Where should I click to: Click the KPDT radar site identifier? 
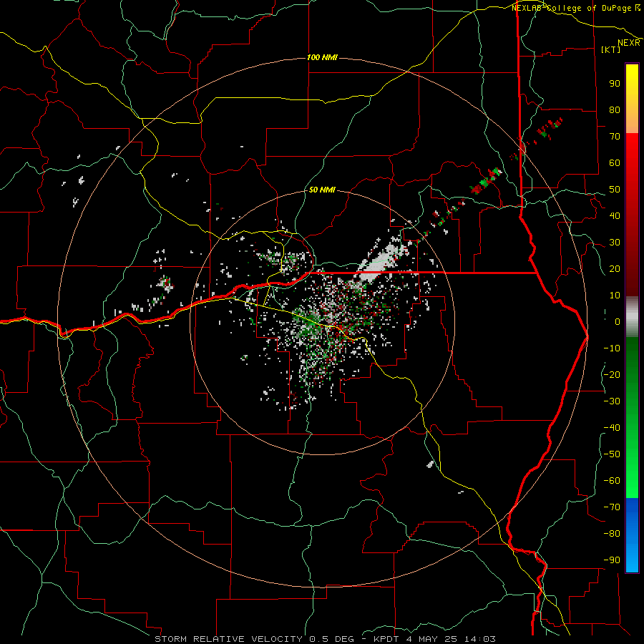coord(388,639)
